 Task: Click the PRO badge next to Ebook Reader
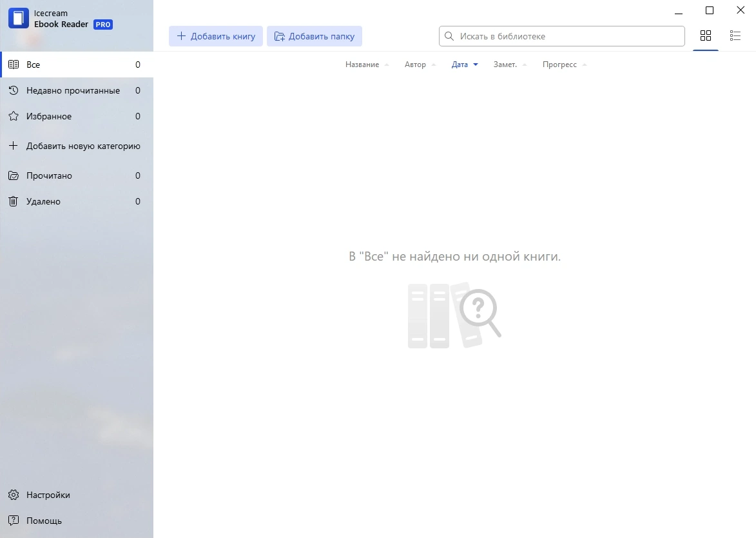(102, 25)
